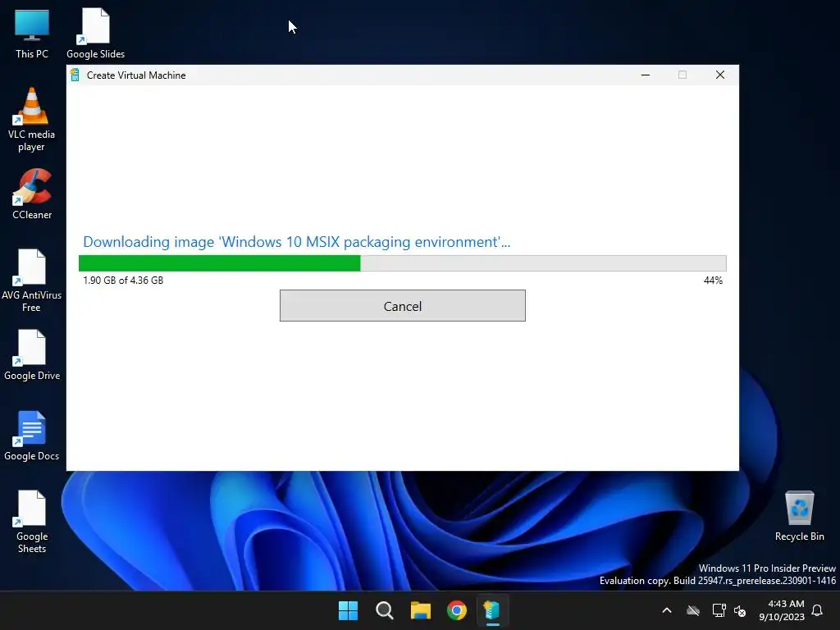Click the 'Downloading image' heading text
This screenshot has height=630, width=840.
pos(296,242)
